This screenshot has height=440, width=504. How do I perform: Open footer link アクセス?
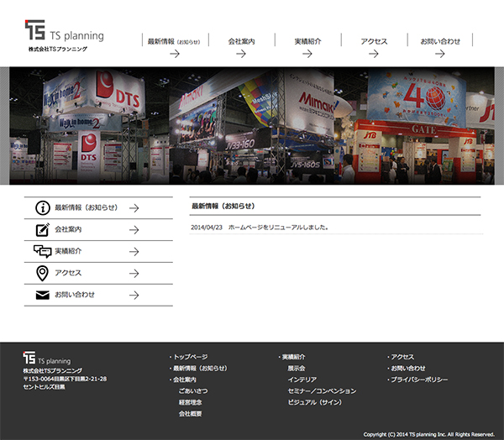click(x=402, y=357)
